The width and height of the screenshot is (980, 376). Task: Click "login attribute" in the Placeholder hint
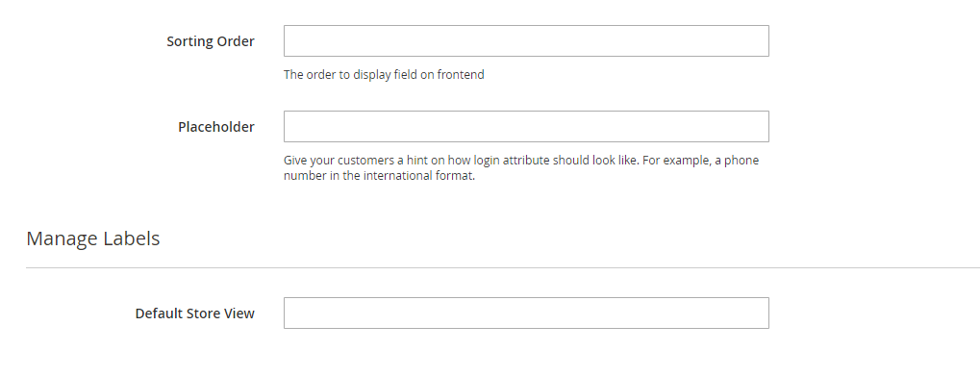[x=510, y=161]
